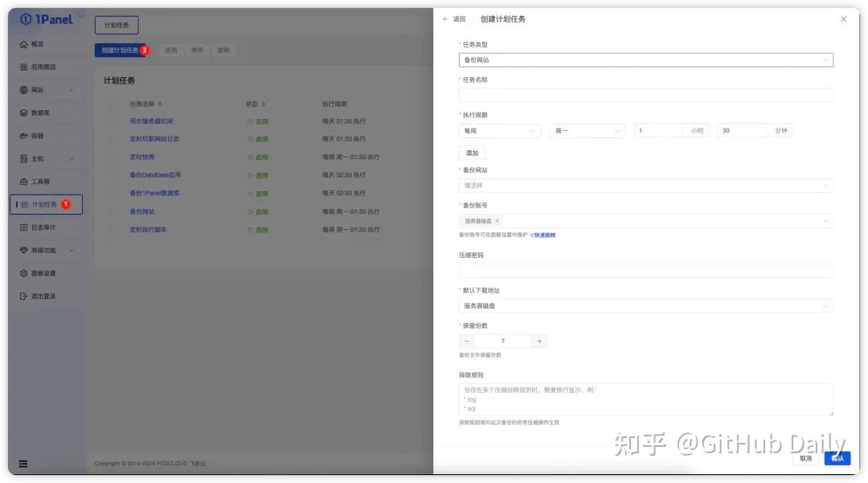Increment 保留份数 with the plus stepper
This screenshot has width=868, height=483.
tap(538, 341)
